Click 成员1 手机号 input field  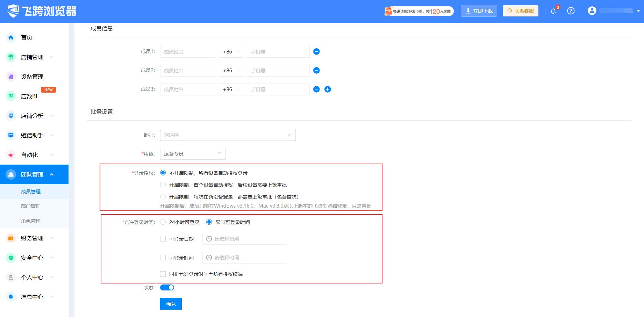278,52
